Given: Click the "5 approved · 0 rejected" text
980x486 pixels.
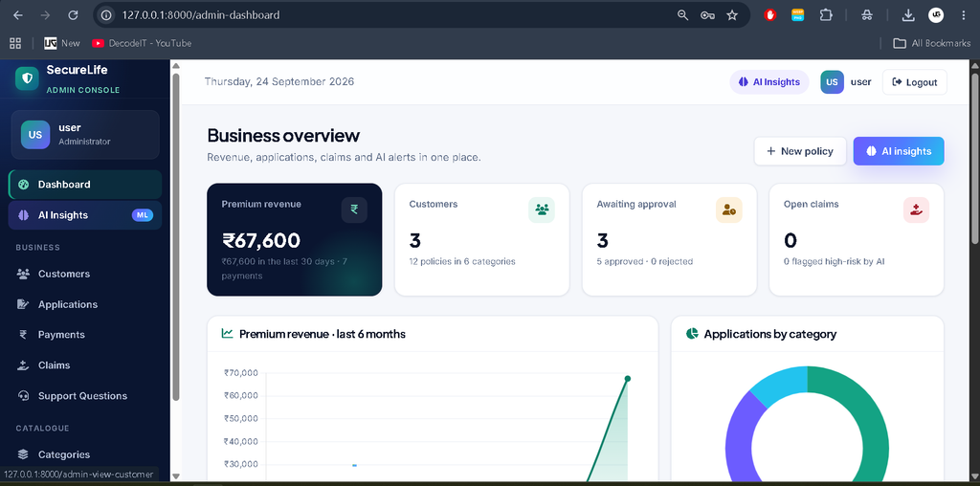Looking at the screenshot, I should click(x=644, y=261).
